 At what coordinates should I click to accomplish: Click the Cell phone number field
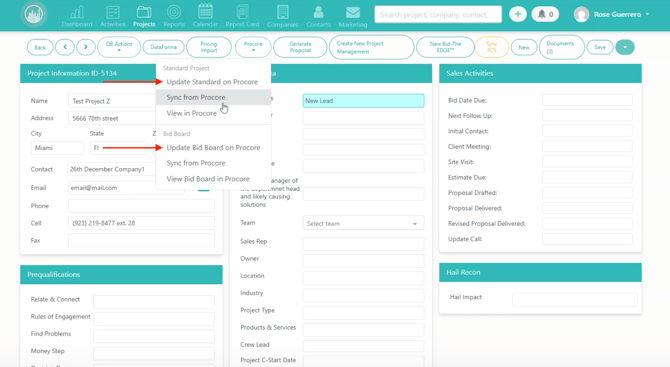coord(141,223)
